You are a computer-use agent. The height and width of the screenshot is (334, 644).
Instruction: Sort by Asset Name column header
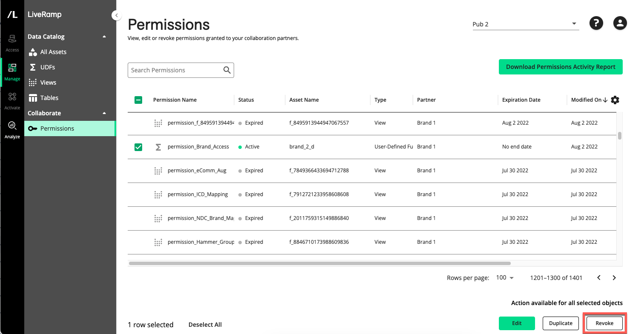tap(304, 100)
